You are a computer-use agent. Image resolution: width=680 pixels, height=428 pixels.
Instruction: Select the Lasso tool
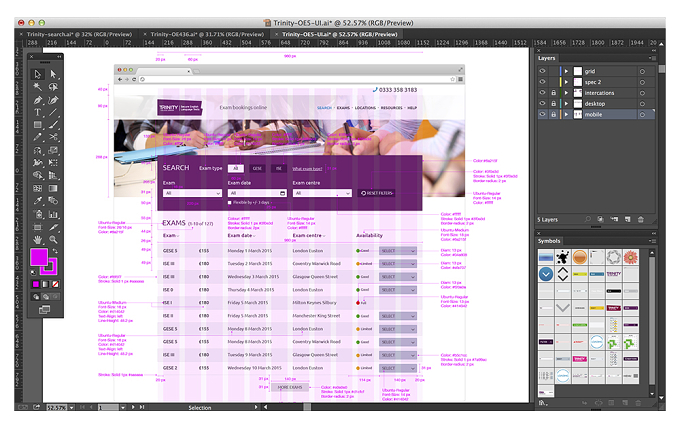[x=53, y=87]
